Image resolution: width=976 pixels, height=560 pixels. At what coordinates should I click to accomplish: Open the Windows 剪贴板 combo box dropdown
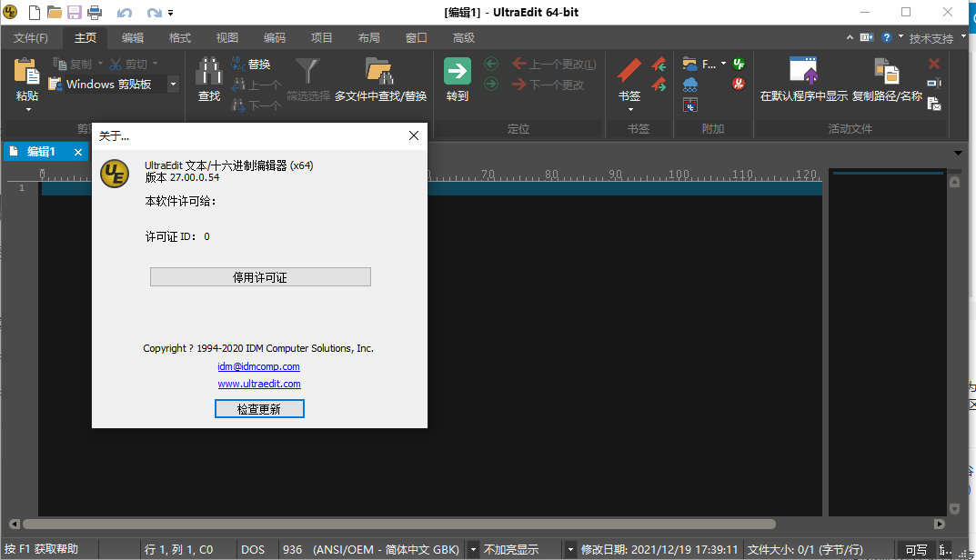173,84
